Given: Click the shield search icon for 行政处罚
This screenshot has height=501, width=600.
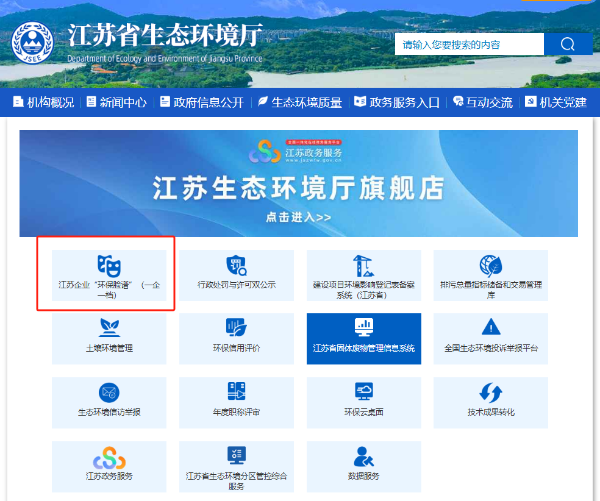Looking at the screenshot, I should click(x=236, y=266).
